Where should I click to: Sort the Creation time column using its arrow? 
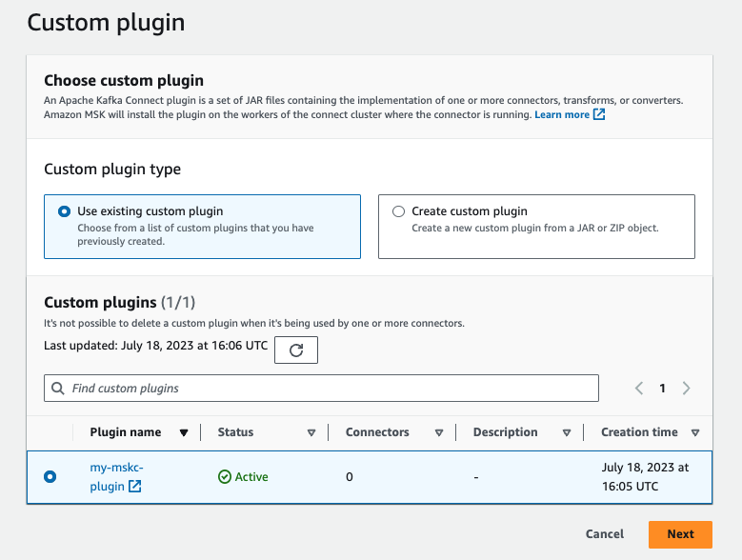tap(695, 432)
